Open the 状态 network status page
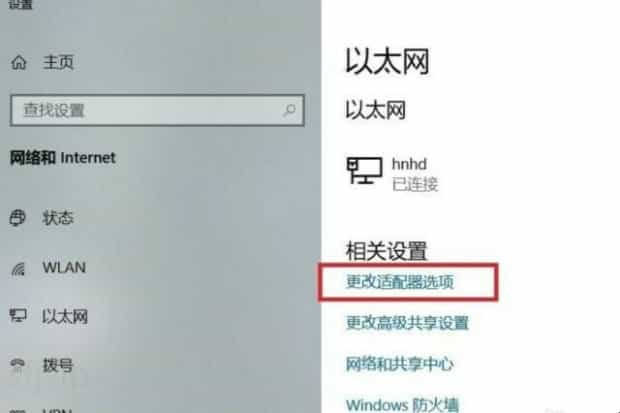This screenshot has width=620, height=413. pos(58,218)
